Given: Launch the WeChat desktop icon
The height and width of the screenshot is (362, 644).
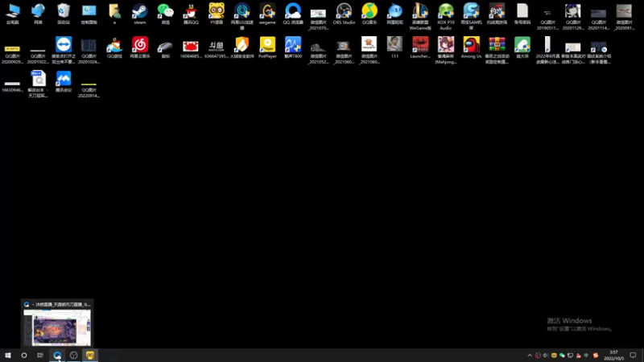Looking at the screenshot, I should (x=166, y=14).
